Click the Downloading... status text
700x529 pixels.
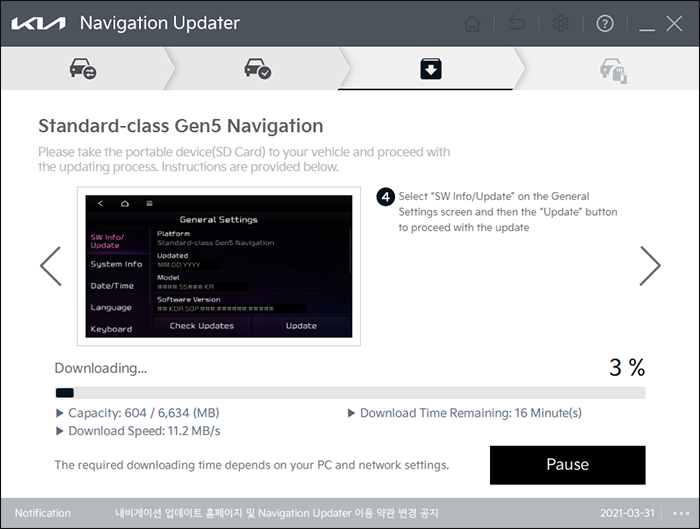point(100,368)
